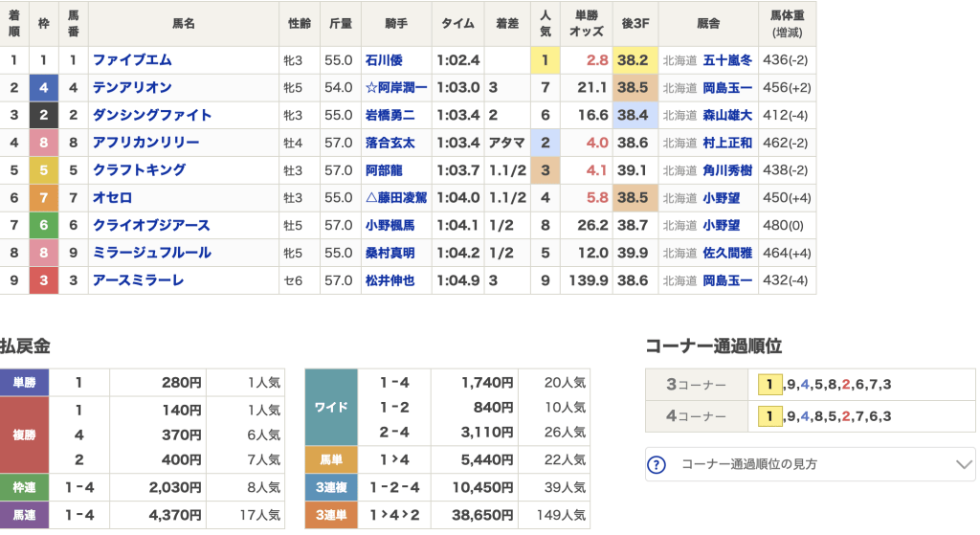The height and width of the screenshot is (535, 980).
Task: Click the 3コーナー label
Action: click(697, 385)
